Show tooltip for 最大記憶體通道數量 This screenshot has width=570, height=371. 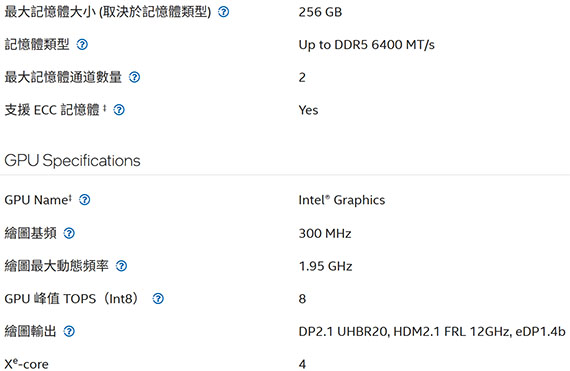(x=135, y=77)
